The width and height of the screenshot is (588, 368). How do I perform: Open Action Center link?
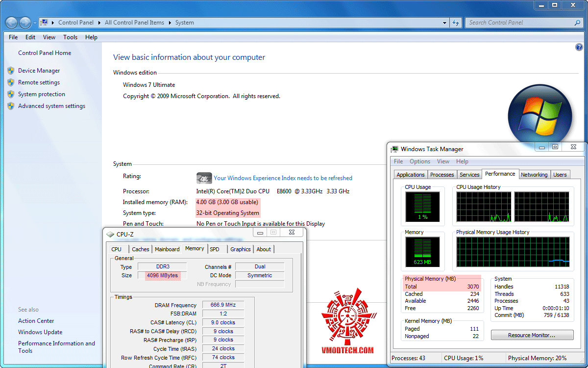pyautogui.click(x=36, y=321)
